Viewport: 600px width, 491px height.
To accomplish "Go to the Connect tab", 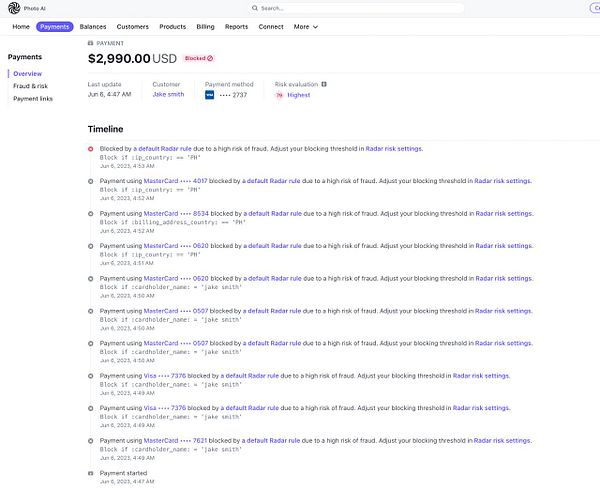I will coord(271,27).
